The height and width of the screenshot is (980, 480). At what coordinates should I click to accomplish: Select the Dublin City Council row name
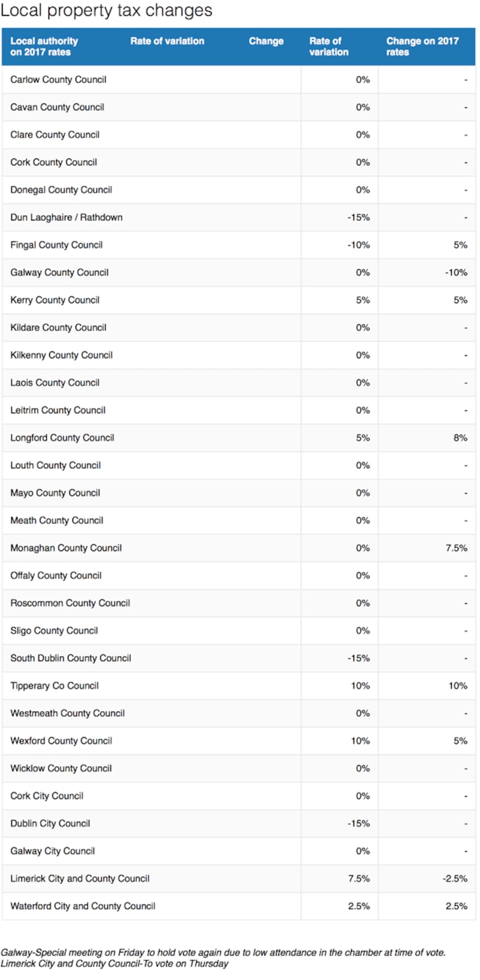tap(50, 823)
